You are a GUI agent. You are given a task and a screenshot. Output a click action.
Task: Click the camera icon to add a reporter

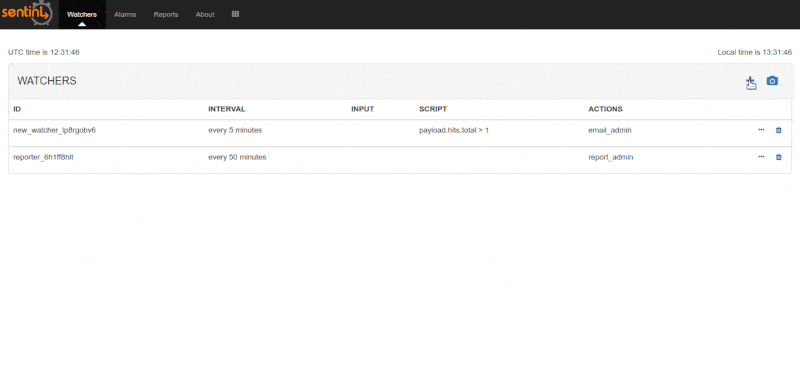(x=772, y=81)
